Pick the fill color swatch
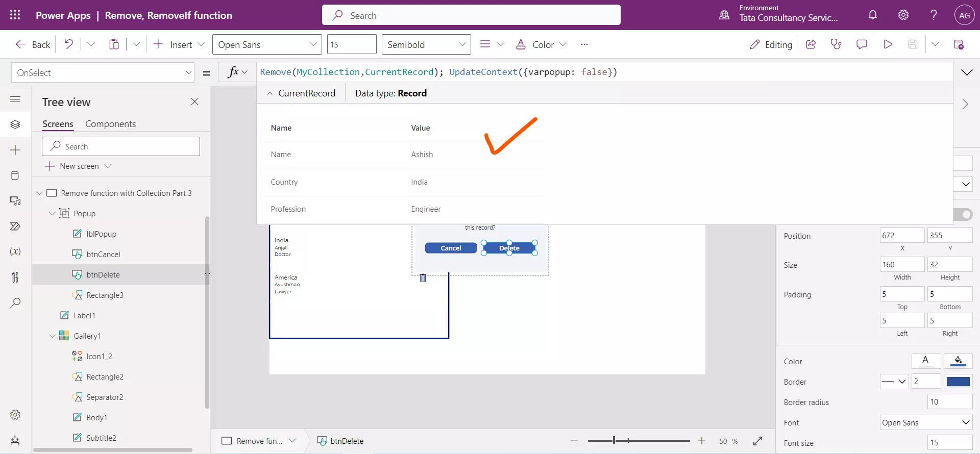The width and height of the screenshot is (980, 454). 958,361
